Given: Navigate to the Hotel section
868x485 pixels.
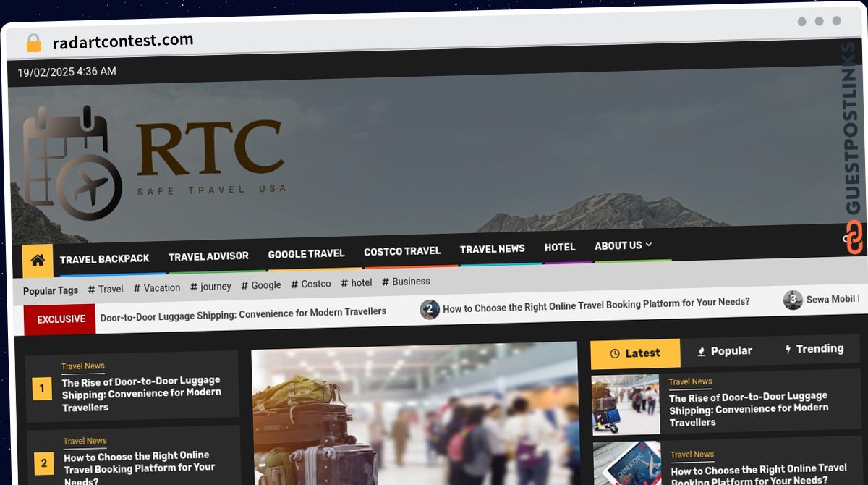Looking at the screenshot, I should click(560, 248).
